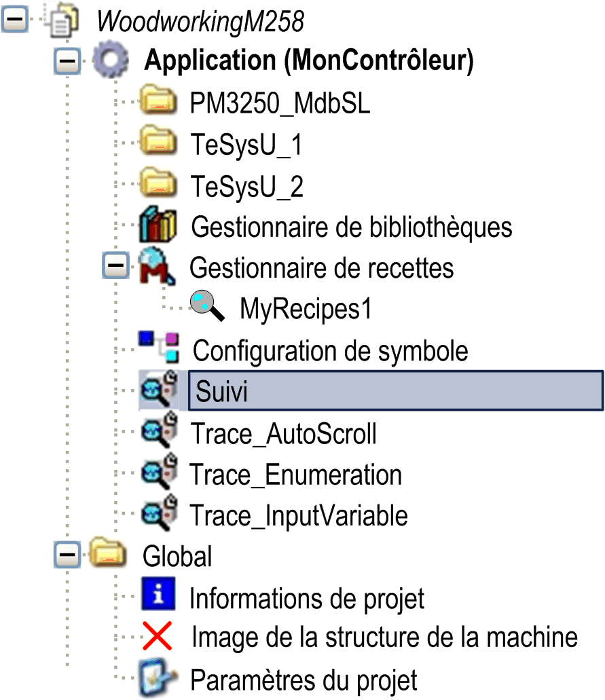The width and height of the screenshot is (605, 700).
Task: Click the Informations de projet info icon
Action: pos(159,595)
